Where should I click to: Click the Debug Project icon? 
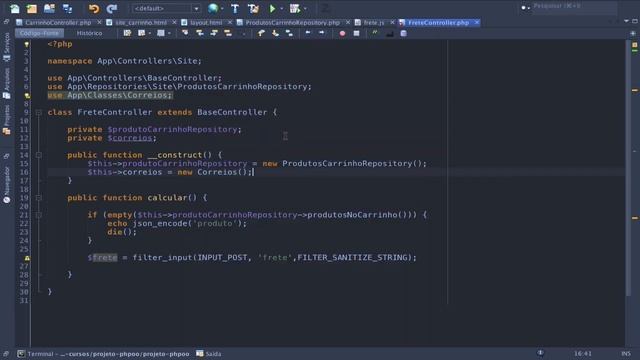coord(295,8)
